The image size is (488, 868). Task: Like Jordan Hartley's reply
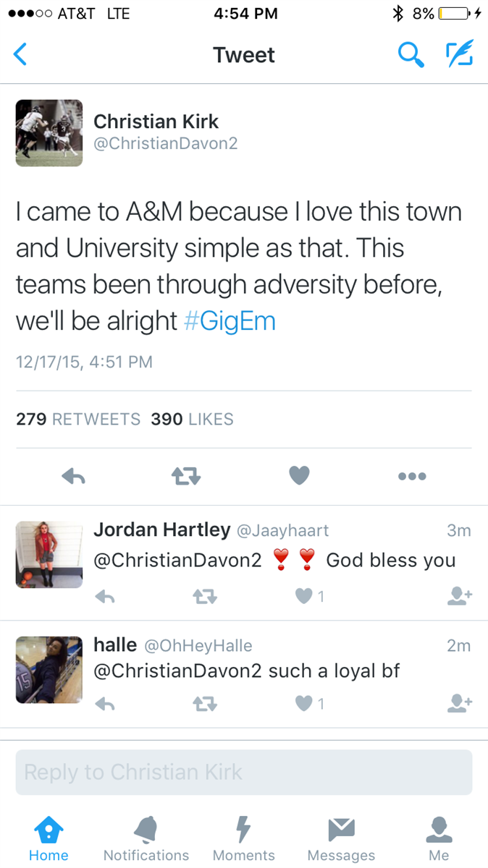(306, 596)
